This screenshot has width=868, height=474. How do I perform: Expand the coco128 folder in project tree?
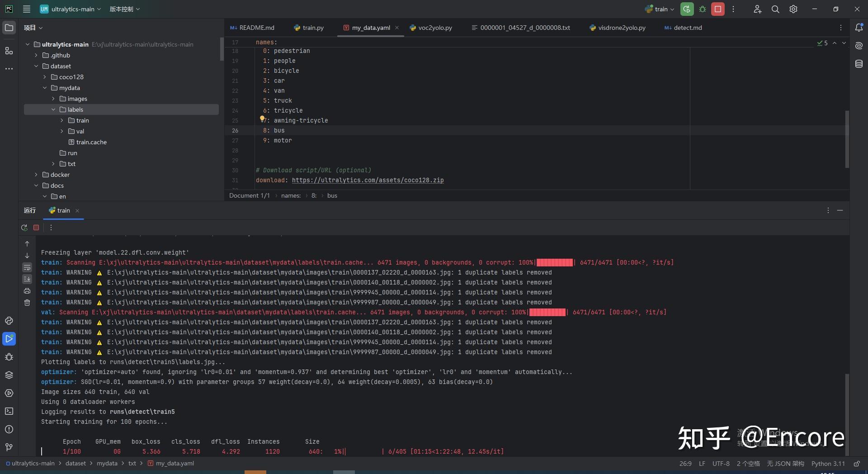[45, 77]
